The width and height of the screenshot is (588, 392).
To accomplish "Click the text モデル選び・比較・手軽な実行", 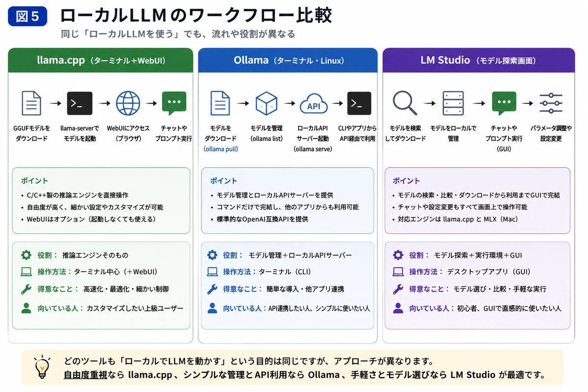I will pyautogui.click(x=500, y=290).
